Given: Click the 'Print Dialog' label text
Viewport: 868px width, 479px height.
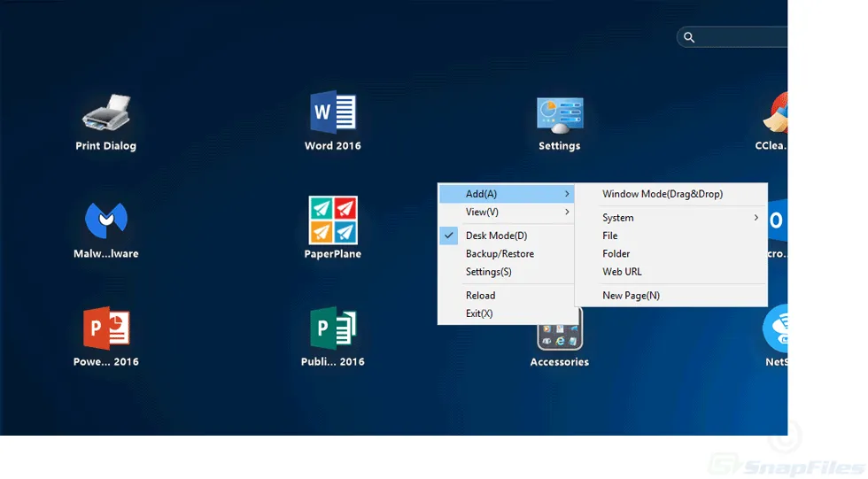Looking at the screenshot, I should click(105, 146).
